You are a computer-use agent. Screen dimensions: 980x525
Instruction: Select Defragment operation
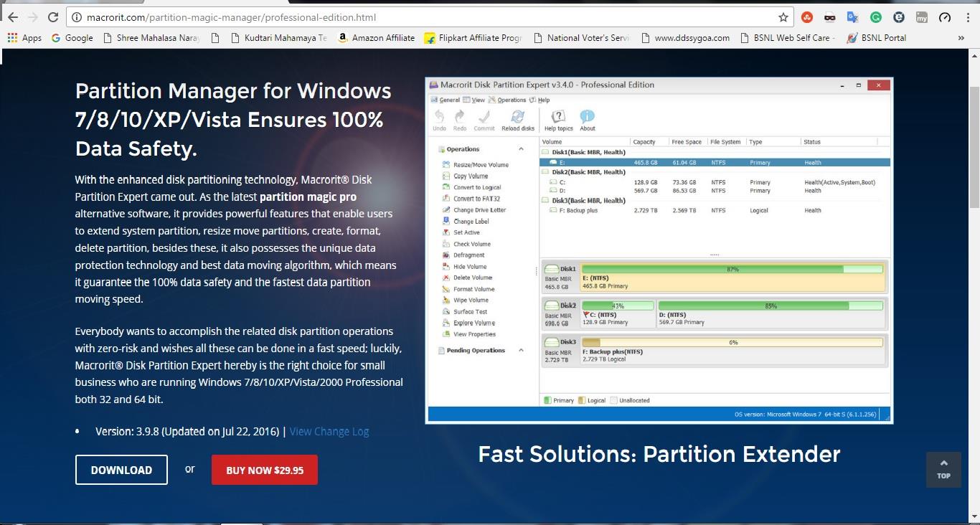coord(464,255)
